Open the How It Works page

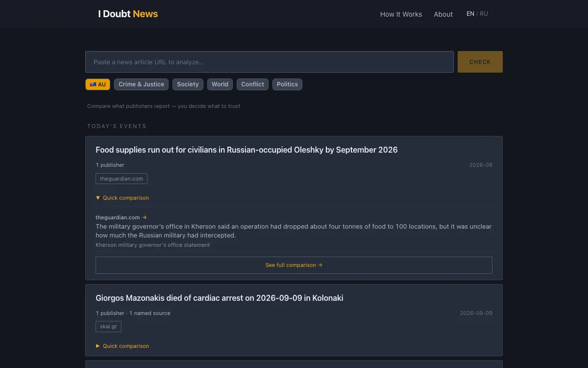coord(401,14)
